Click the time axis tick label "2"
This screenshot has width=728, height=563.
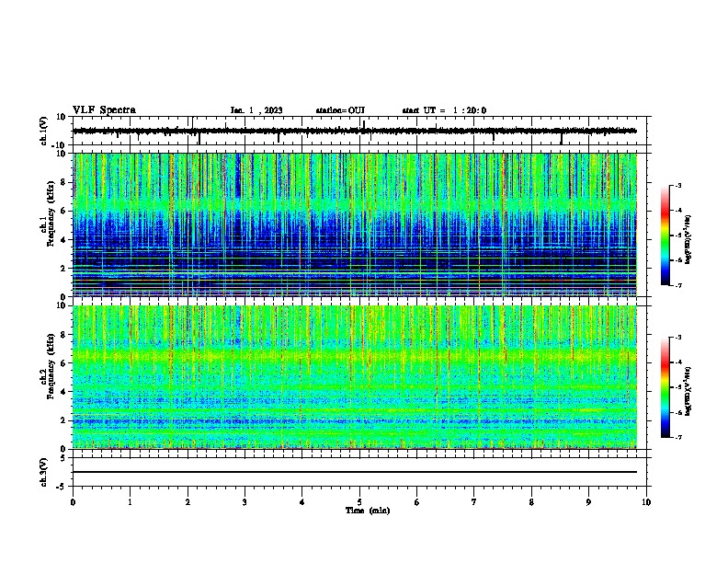pyautogui.click(x=188, y=502)
